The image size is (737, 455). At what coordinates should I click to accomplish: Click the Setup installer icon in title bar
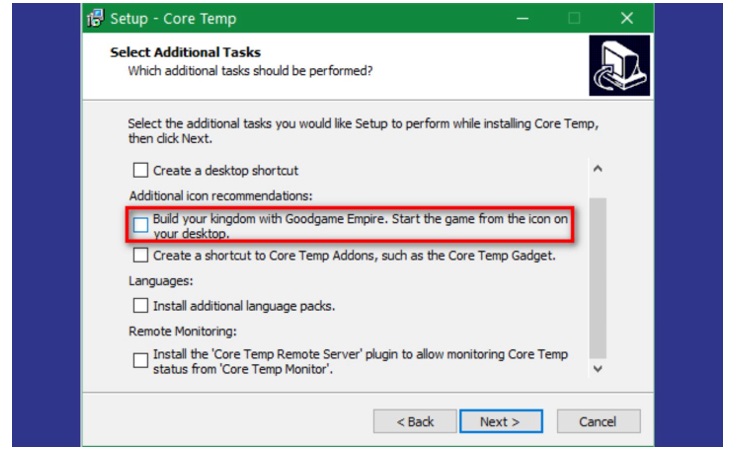[97, 18]
